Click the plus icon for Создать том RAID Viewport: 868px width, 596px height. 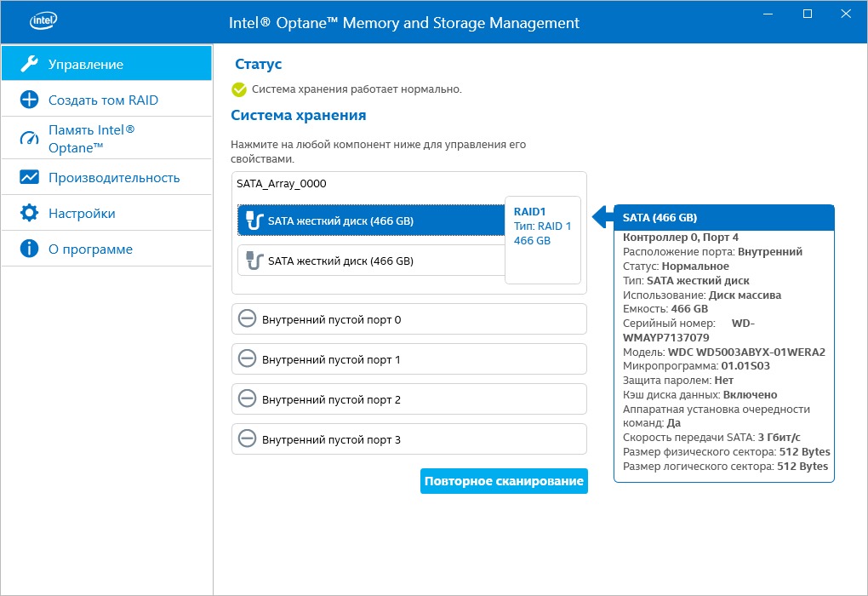pos(29,100)
